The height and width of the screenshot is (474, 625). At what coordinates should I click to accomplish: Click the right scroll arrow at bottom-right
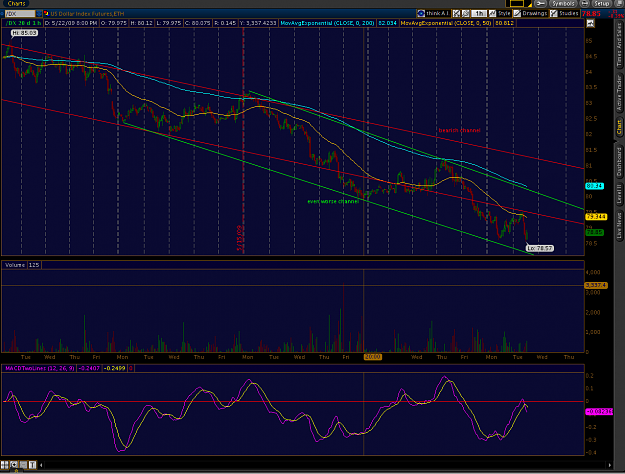609,465
